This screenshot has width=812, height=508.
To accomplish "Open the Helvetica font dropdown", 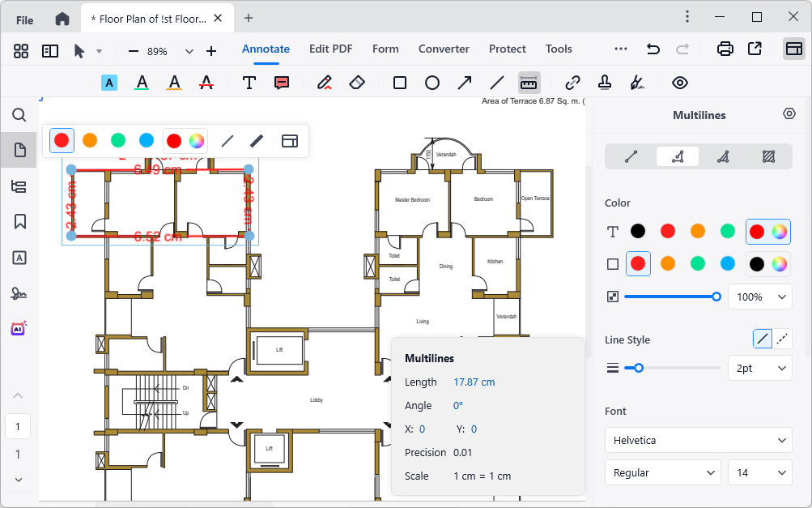I will [698, 440].
